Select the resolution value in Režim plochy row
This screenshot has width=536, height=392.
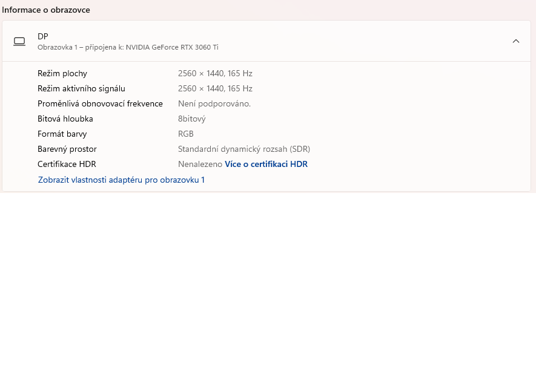[215, 73]
